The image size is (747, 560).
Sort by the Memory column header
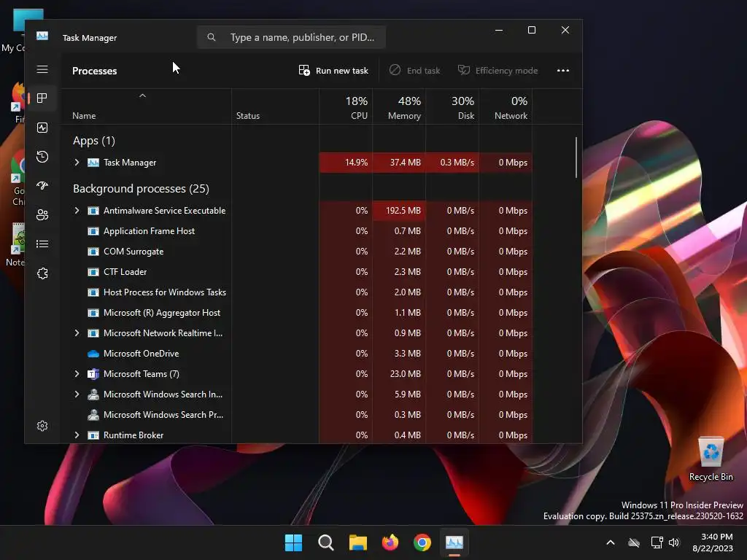coord(399,106)
